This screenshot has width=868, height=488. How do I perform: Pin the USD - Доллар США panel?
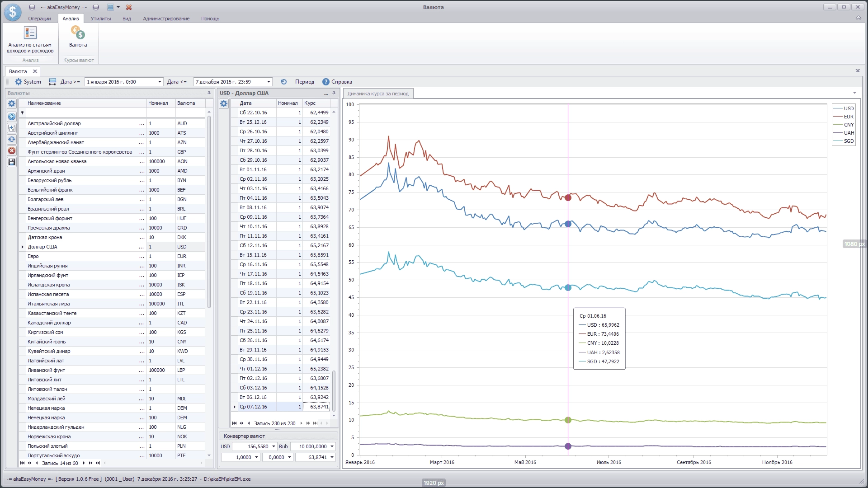(x=334, y=93)
